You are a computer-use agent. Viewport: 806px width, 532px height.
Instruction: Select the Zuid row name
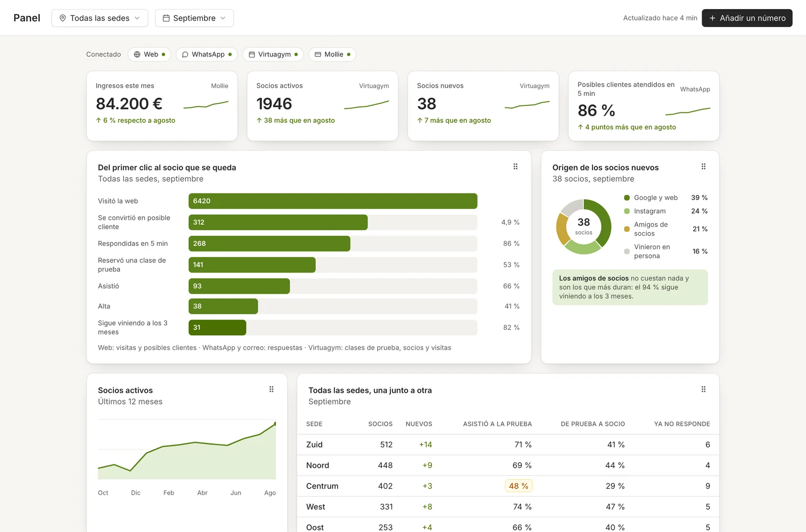pos(314,445)
